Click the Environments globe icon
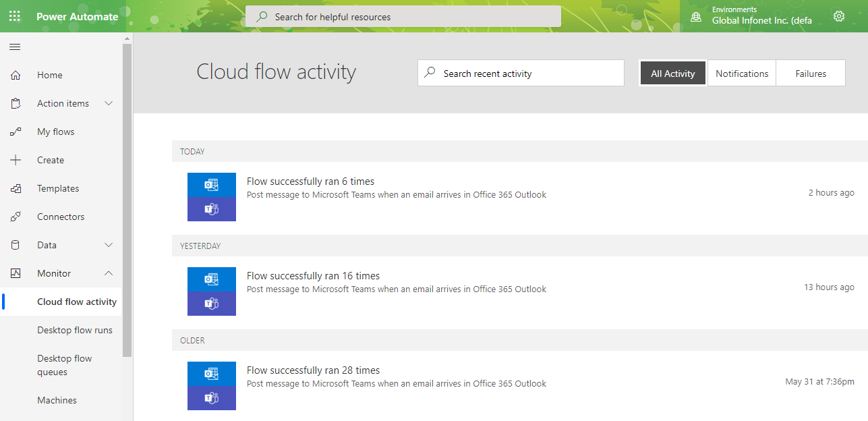 tap(696, 17)
